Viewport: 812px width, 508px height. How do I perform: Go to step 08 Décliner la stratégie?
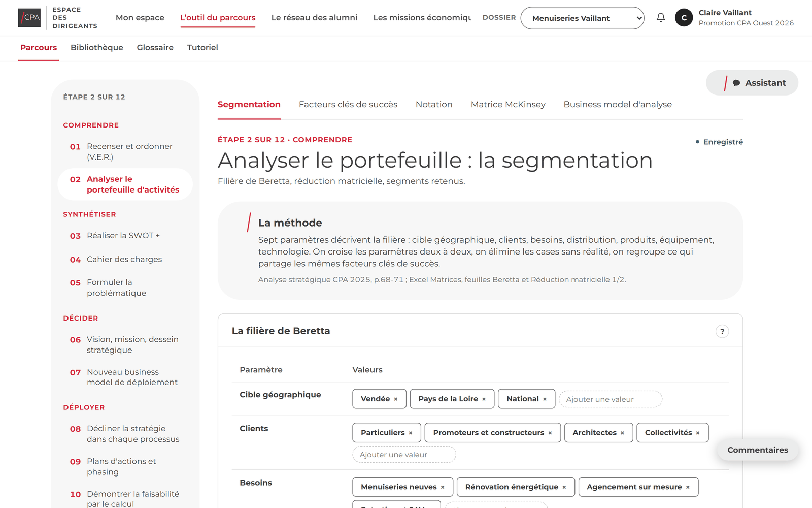tap(125, 434)
